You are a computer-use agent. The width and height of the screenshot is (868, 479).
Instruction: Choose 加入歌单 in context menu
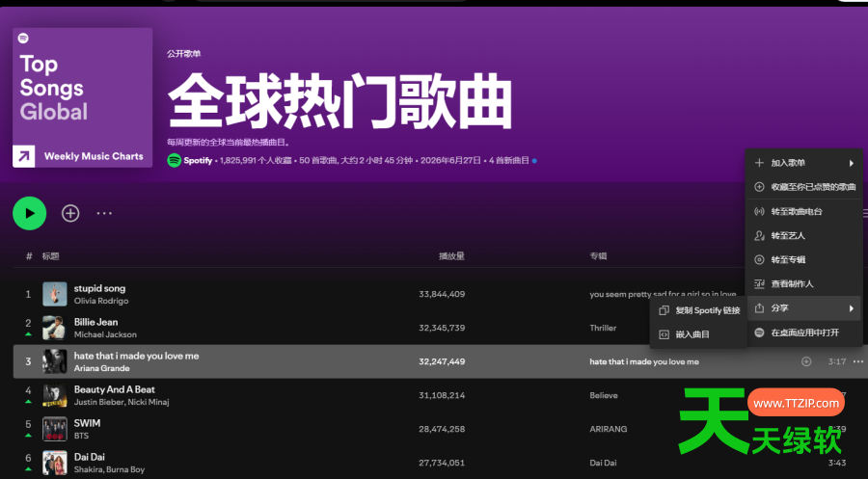pyautogui.click(x=803, y=163)
